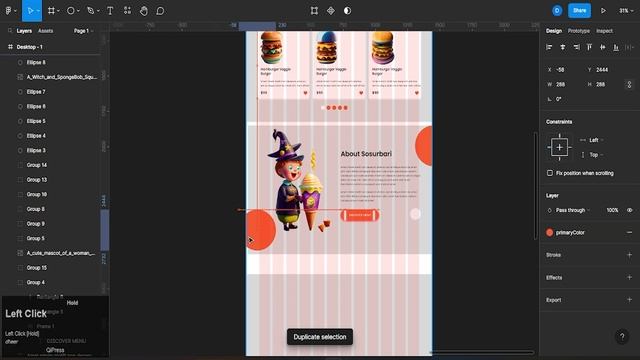Switch to the Inspect tab
The width and height of the screenshot is (640, 360).
pyautogui.click(x=604, y=31)
